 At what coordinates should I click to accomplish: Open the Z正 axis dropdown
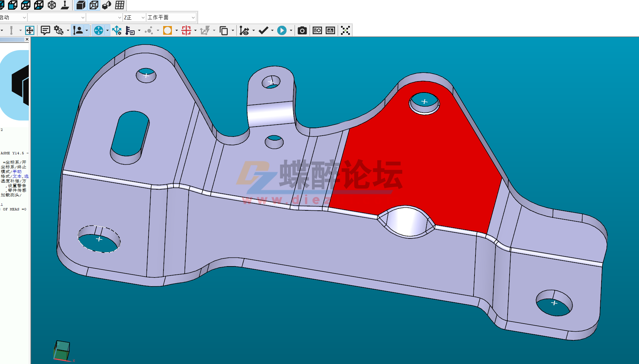[143, 17]
